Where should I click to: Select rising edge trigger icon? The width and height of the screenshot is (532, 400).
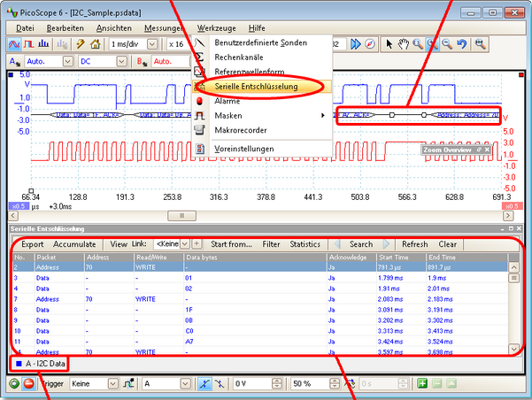(204, 384)
